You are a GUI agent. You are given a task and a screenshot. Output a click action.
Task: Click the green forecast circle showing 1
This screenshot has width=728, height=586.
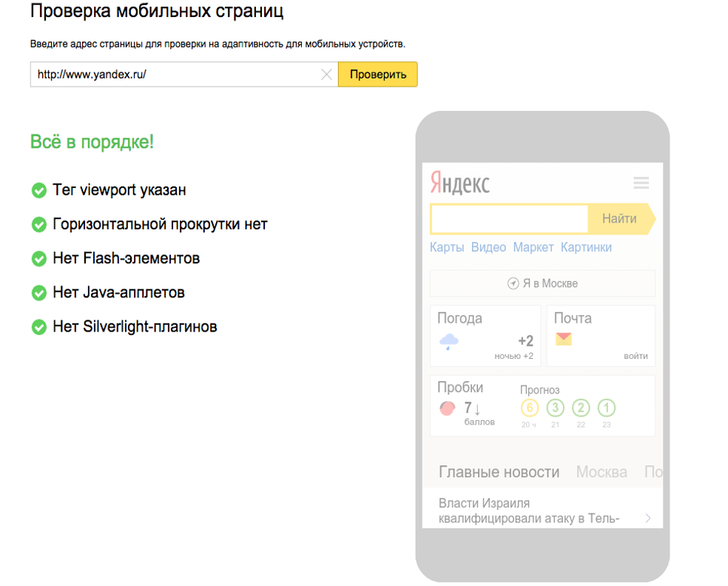tap(607, 408)
